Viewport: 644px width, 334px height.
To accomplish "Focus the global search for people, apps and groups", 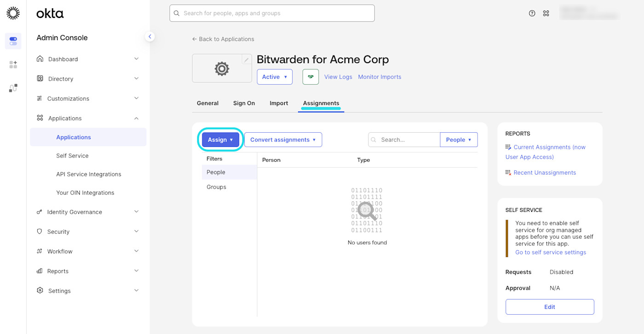I will point(272,13).
